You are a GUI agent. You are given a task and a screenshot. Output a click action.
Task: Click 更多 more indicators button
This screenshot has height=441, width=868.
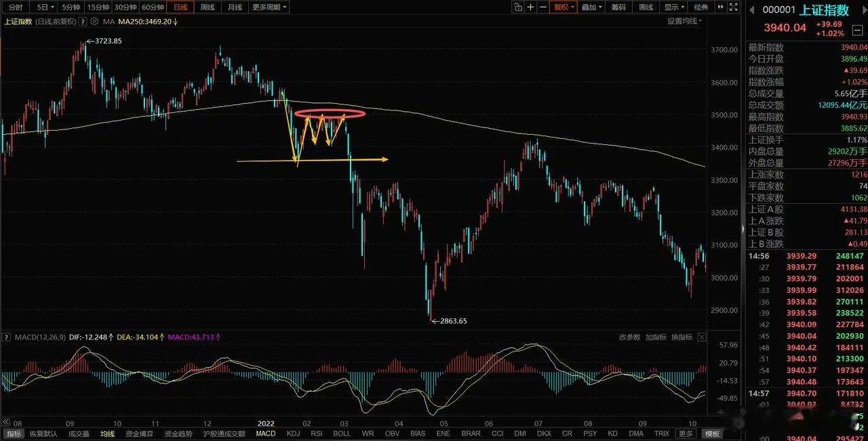tap(686, 434)
